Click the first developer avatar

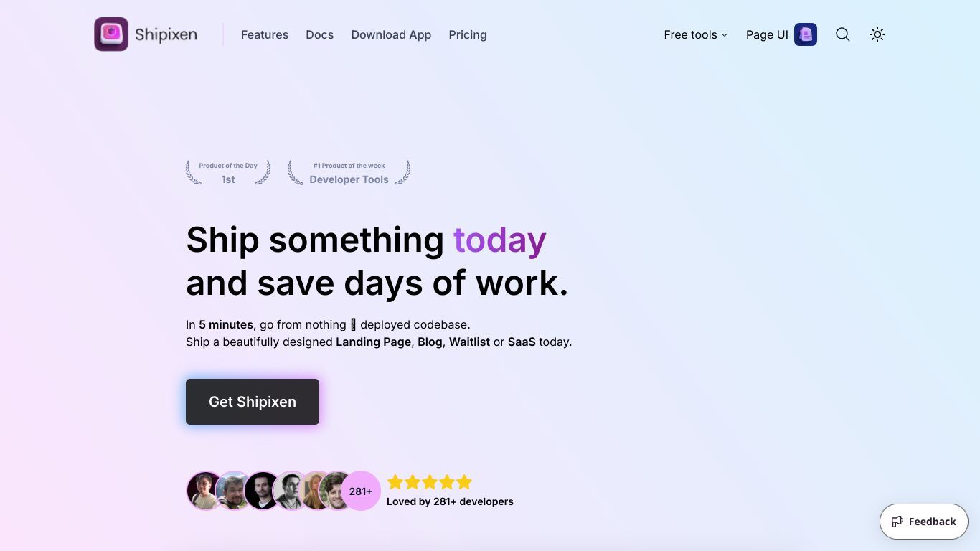click(205, 491)
